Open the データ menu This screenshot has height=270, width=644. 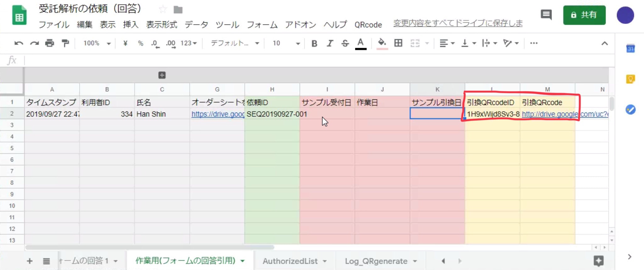[x=196, y=25]
